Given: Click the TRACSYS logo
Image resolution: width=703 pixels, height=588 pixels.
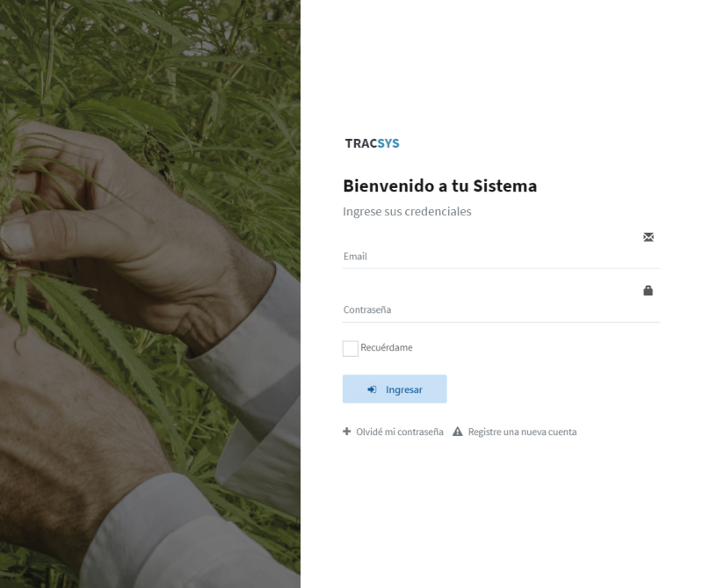Looking at the screenshot, I should pos(372,143).
